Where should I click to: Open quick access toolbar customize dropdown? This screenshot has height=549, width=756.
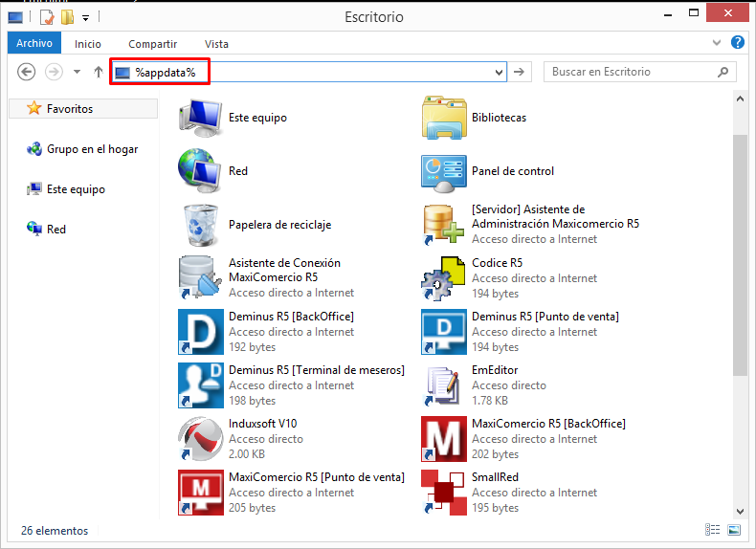click(x=85, y=18)
